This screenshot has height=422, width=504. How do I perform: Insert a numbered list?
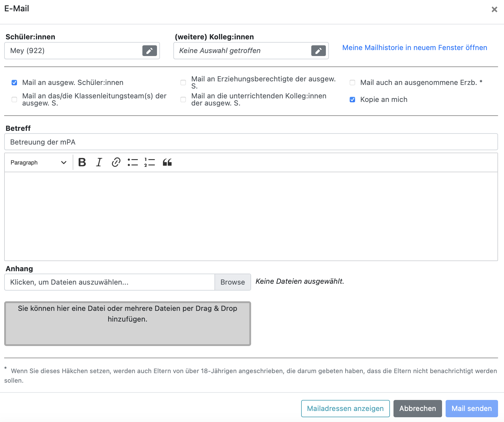pyautogui.click(x=150, y=162)
